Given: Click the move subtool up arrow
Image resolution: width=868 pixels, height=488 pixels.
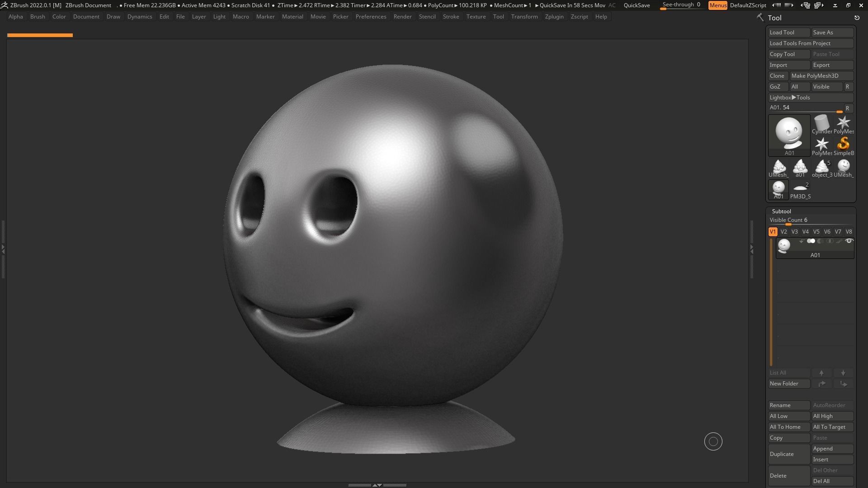Looking at the screenshot, I should [x=821, y=373].
